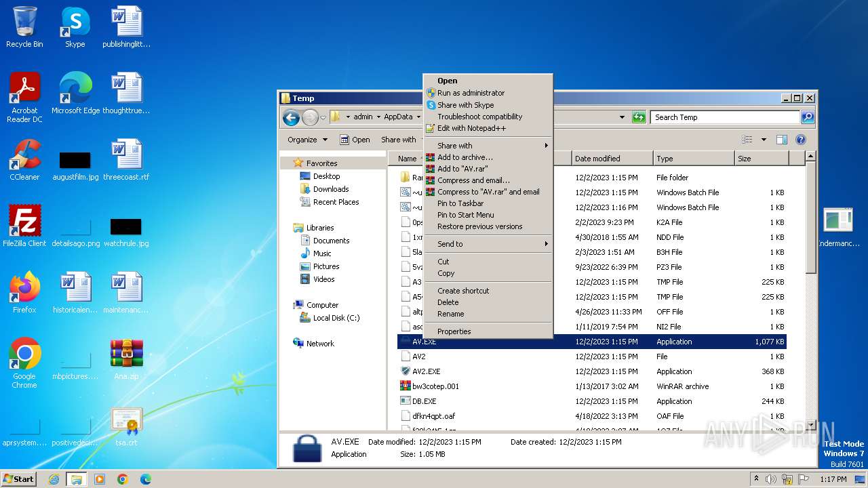Screen dimensions: 868x488
Task: Select the DB.EXE file row
Action: click(x=592, y=401)
